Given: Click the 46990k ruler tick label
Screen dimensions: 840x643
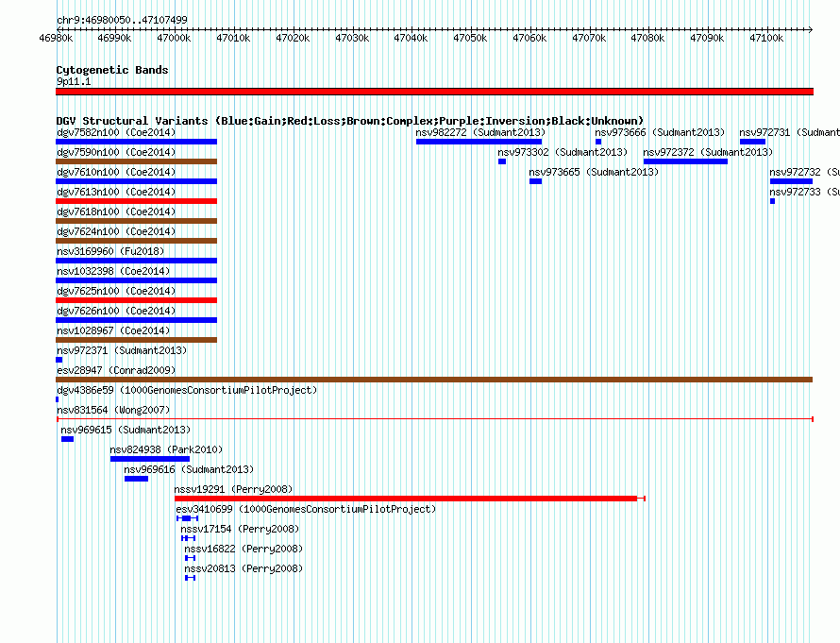Looking at the screenshot, I should tap(114, 38).
